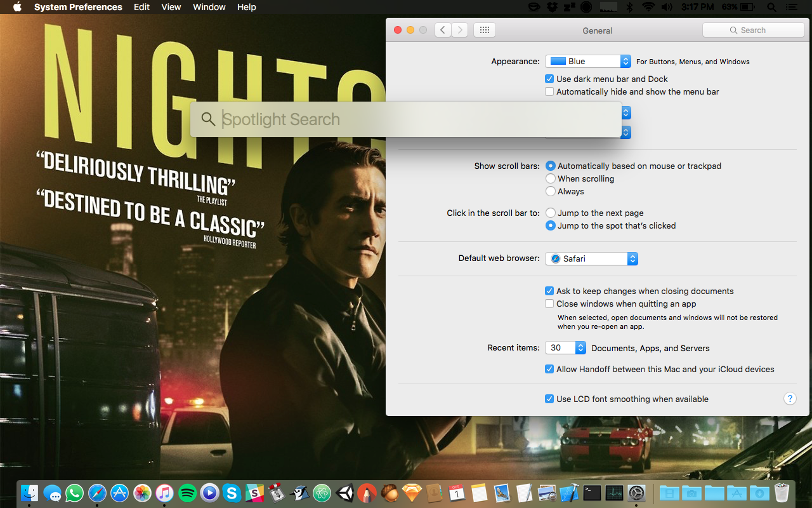Show all preferences grid button
812x508 pixels.
pos(485,30)
